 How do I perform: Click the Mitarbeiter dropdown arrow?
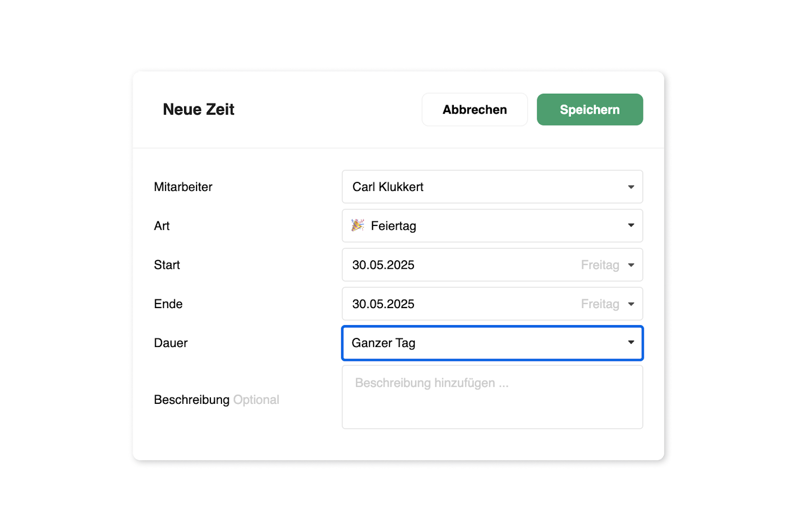tap(631, 187)
